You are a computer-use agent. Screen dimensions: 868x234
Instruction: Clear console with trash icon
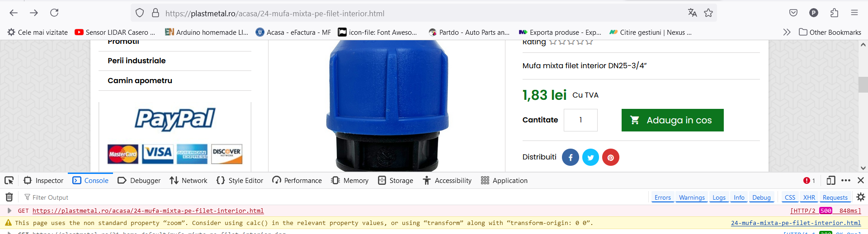[9, 197]
